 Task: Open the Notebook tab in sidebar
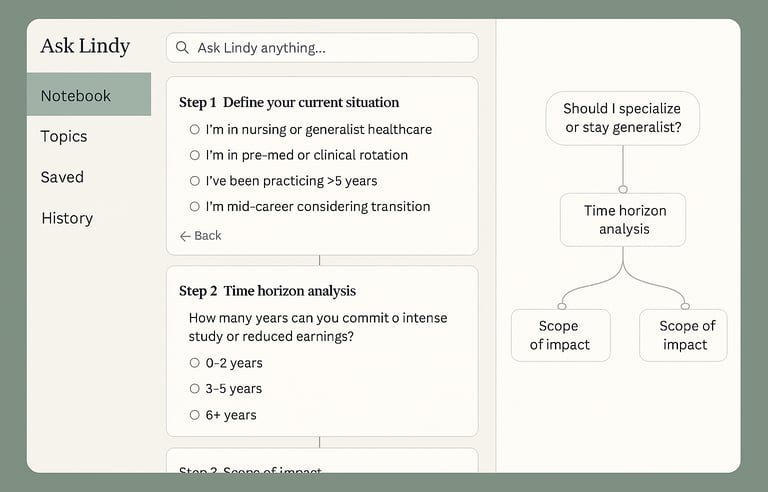tap(89, 96)
